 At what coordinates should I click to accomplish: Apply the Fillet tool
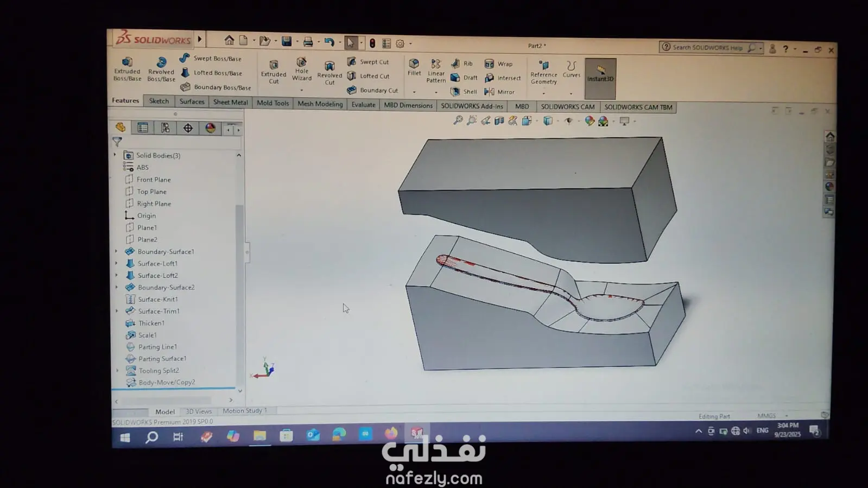(414, 68)
